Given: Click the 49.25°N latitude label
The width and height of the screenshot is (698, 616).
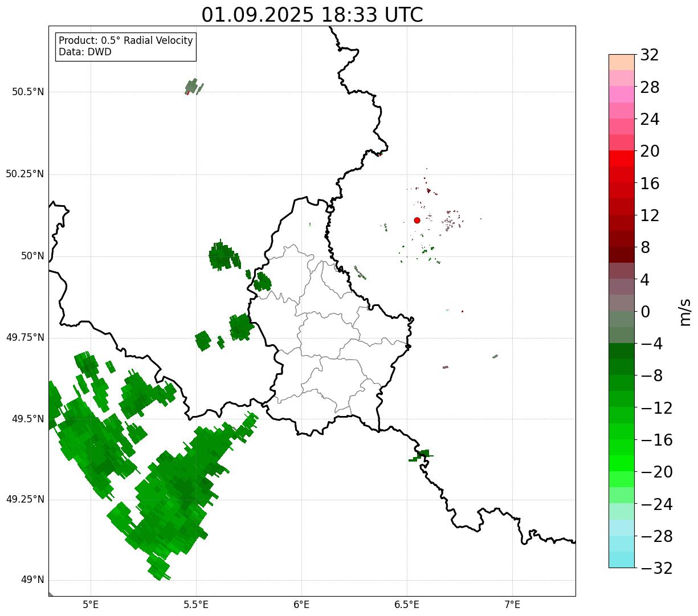Looking at the screenshot, I should (25, 499).
